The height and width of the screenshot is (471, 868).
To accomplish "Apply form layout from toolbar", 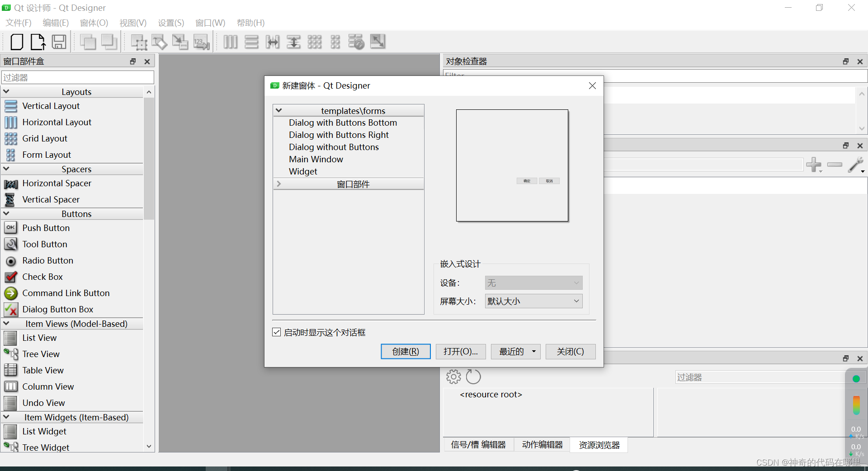I will click(x=335, y=42).
